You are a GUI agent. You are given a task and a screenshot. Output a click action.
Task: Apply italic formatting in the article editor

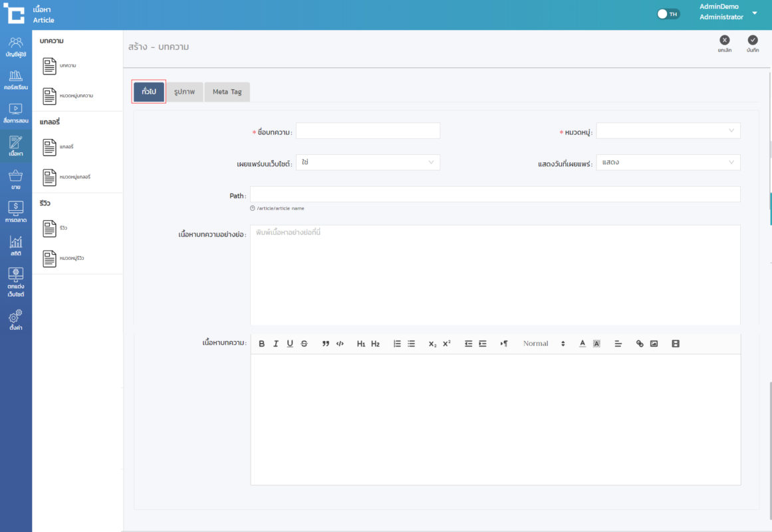275,344
